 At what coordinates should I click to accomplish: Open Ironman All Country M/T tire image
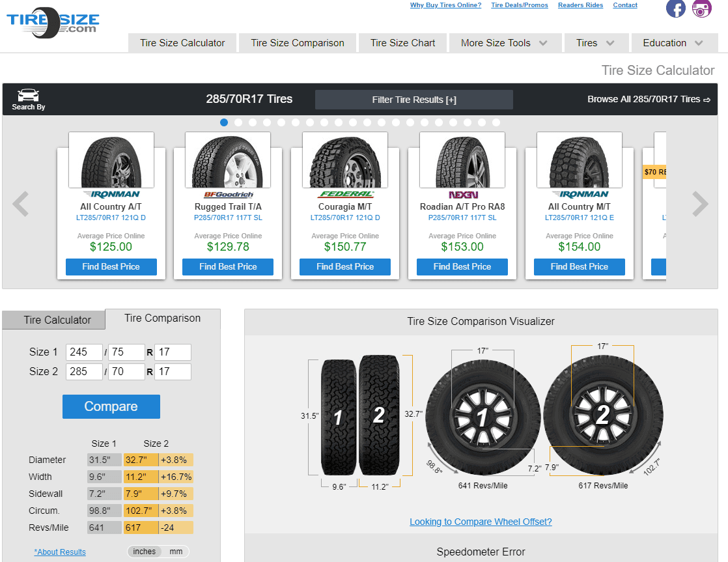tap(580, 160)
